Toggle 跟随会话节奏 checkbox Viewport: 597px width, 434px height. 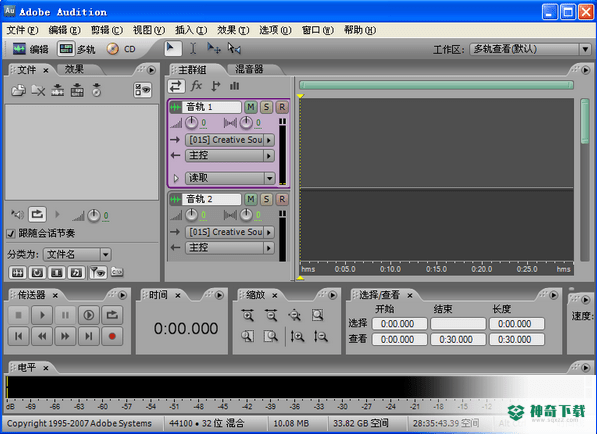(x=11, y=233)
